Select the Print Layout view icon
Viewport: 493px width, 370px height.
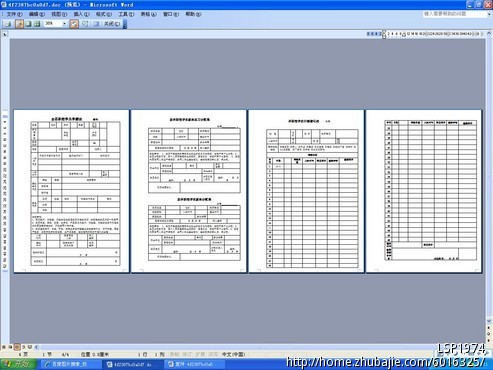click(17, 347)
